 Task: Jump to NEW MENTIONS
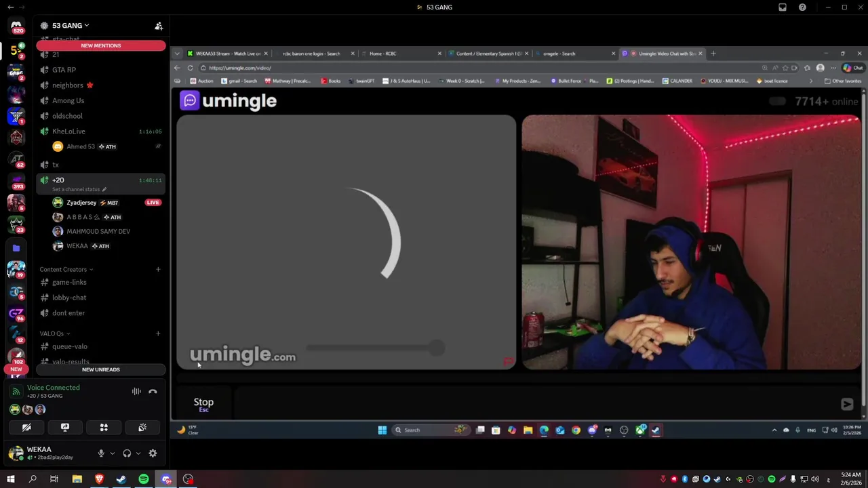(101, 45)
